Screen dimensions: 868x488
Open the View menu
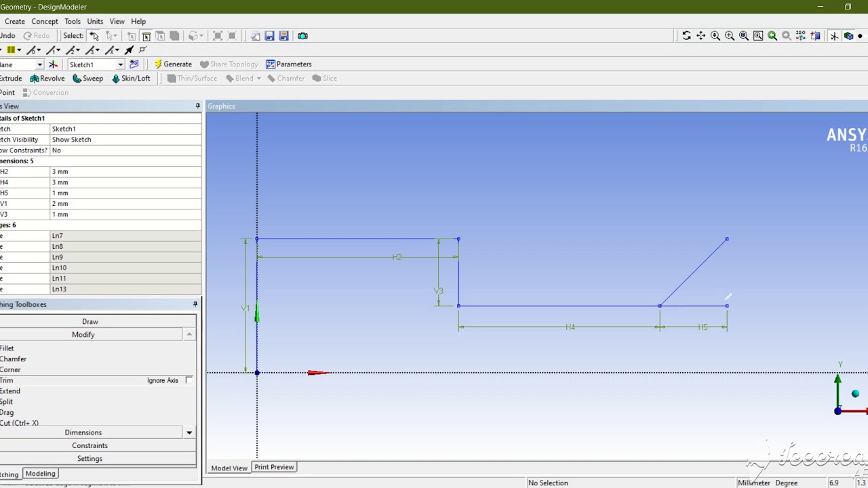117,22
